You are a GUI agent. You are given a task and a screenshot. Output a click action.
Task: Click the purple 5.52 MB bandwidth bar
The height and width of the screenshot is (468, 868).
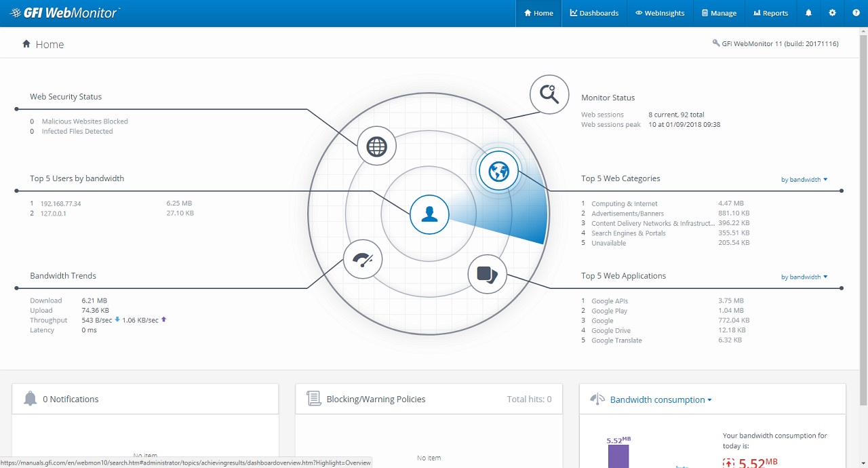(x=618, y=456)
